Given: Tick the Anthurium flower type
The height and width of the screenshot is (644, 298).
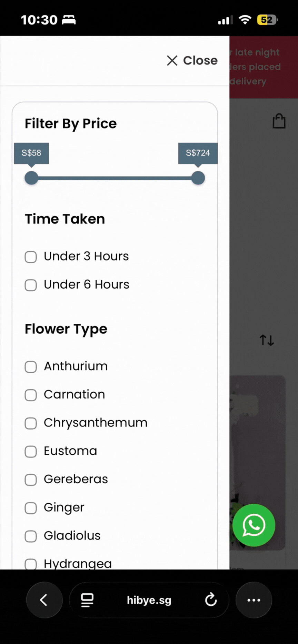Looking at the screenshot, I should click(31, 366).
